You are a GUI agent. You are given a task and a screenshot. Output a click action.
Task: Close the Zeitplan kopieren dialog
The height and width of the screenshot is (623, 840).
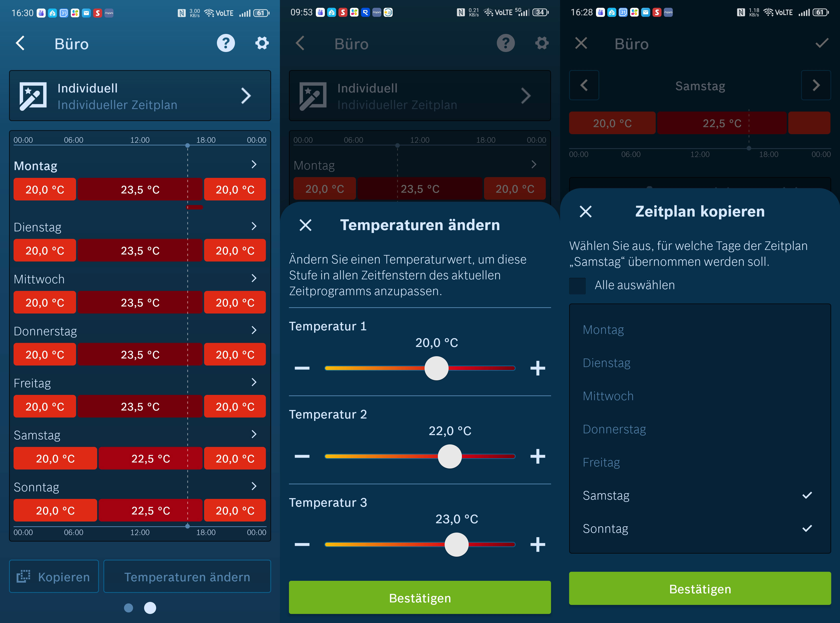pos(585,212)
